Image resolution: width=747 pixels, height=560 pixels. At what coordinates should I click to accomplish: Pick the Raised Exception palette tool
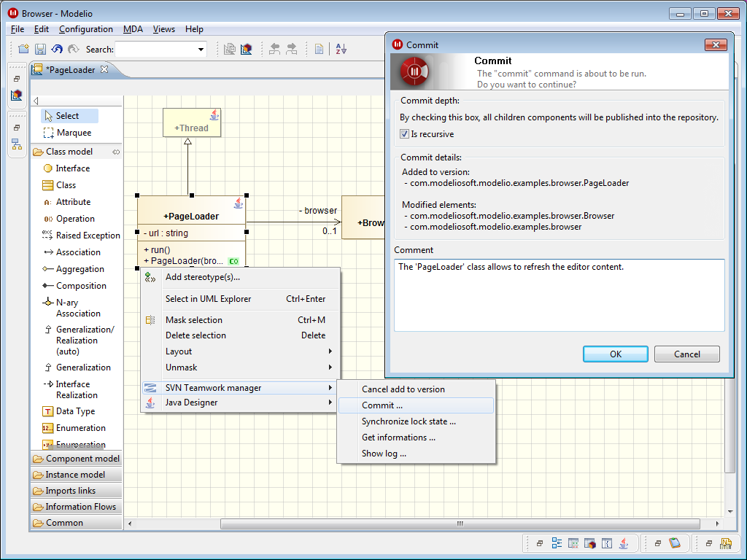tap(81, 236)
